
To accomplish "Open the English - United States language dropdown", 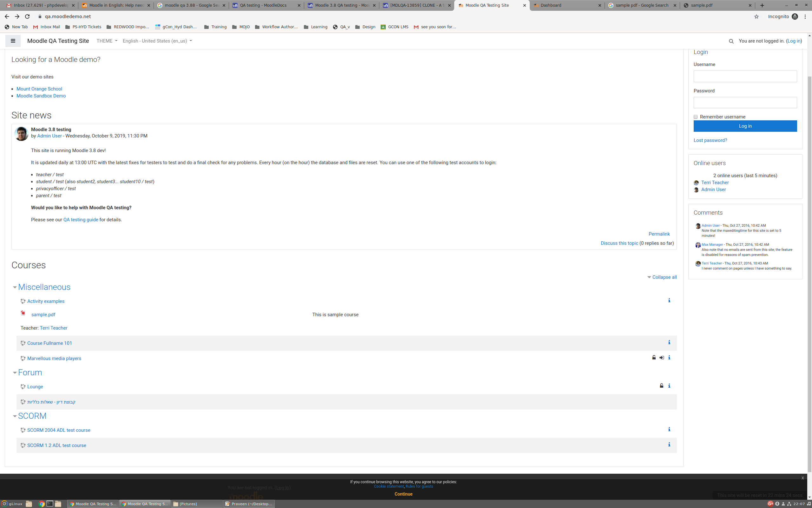I will [x=157, y=41].
